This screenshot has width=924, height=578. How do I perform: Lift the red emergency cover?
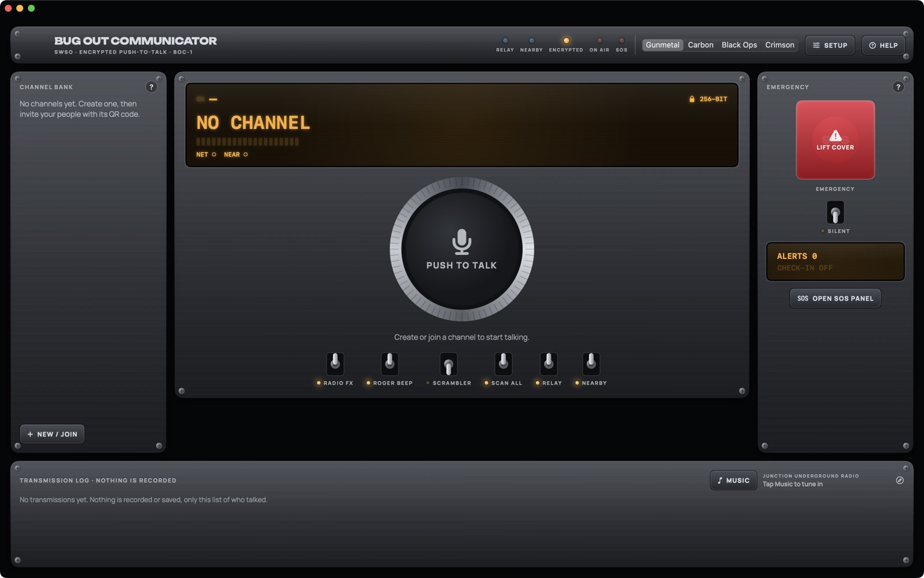[835, 140]
